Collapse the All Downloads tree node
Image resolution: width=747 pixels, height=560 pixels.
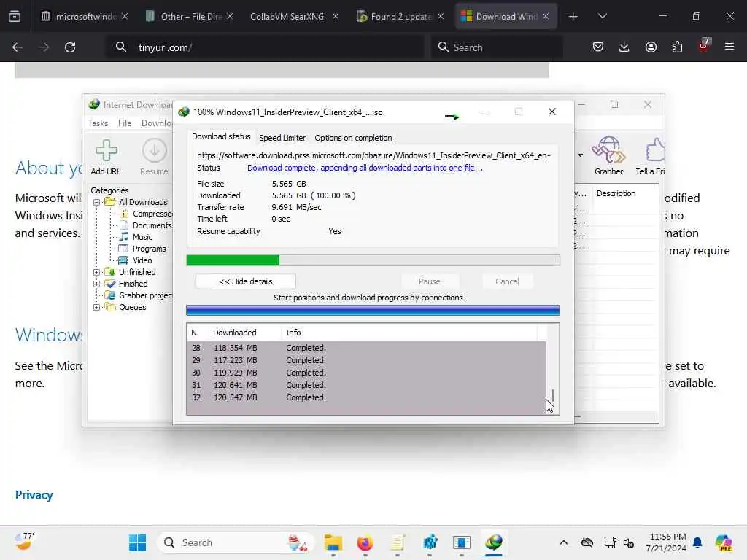pyautogui.click(x=97, y=202)
